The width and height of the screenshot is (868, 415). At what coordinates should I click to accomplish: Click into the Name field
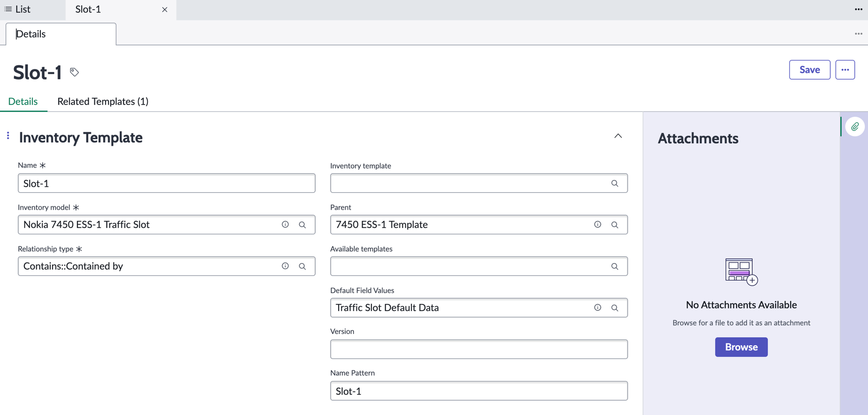point(166,184)
